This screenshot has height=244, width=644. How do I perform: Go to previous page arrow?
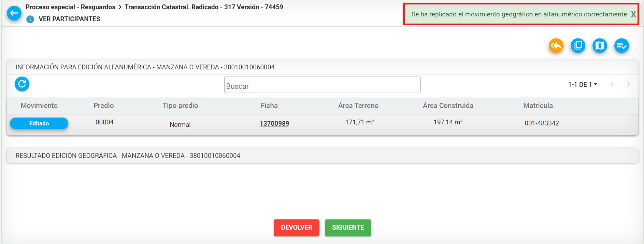pos(612,84)
